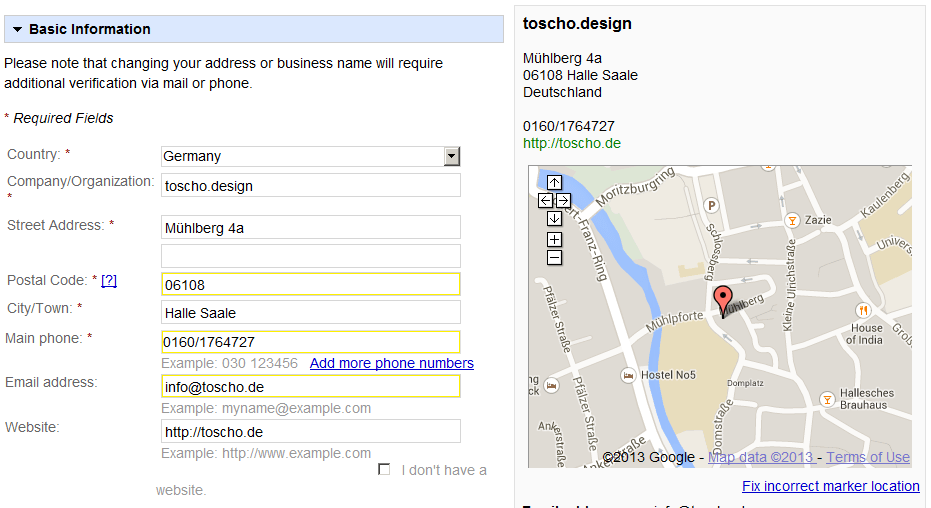Image resolution: width=931 pixels, height=508 pixels.
Task: Open the Country dropdown showing Germany
Action: (311, 156)
